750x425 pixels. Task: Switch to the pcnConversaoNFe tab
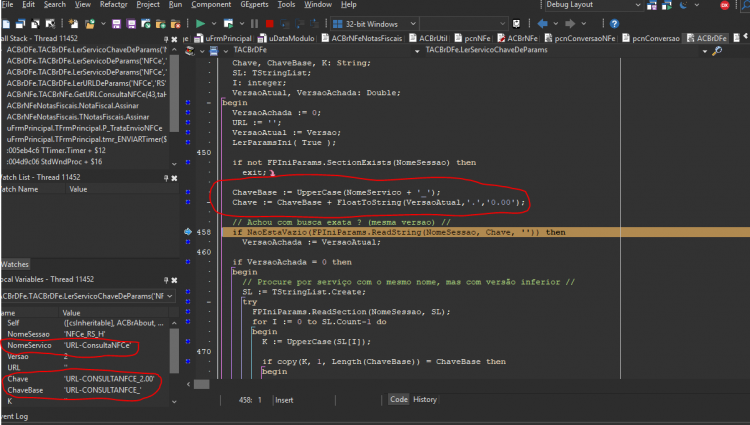point(580,38)
